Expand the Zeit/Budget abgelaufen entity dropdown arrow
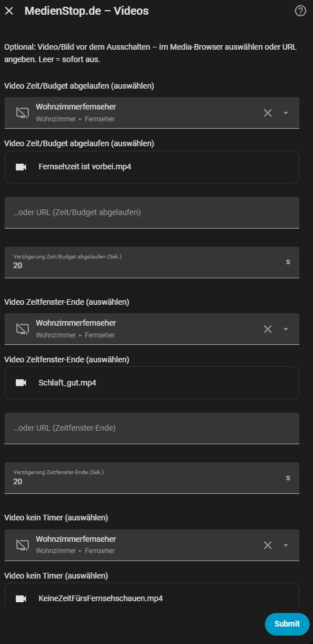The width and height of the screenshot is (313, 644). point(286,113)
